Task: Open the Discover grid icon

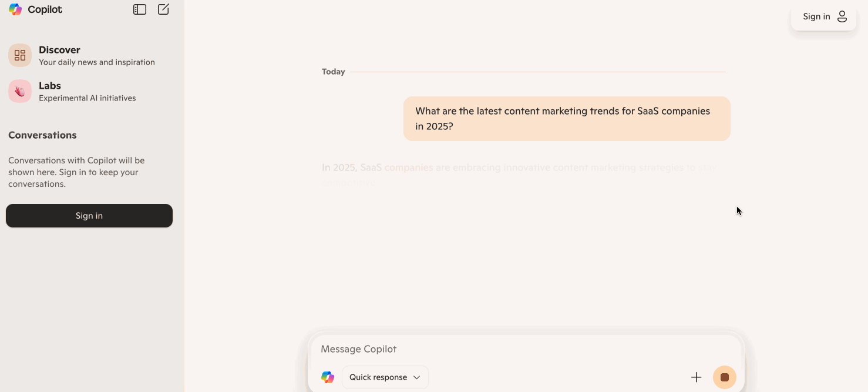Action: (x=20, y=55)
